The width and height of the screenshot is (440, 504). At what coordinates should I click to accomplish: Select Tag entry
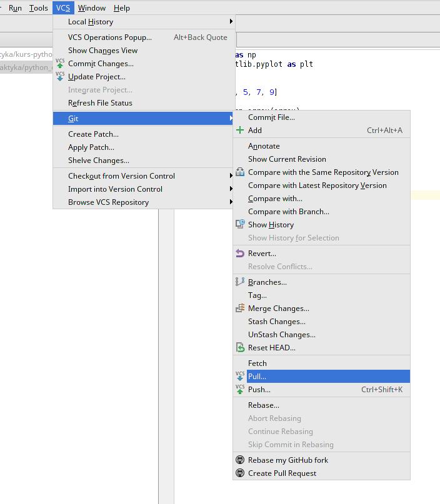pos(321,295)
